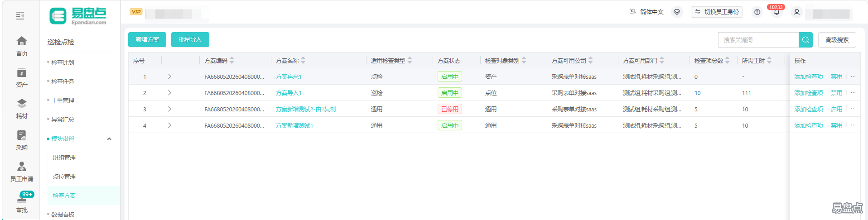Click 添加检查项 for 方案导入1
Screen dimensions: 868x220
(809, 93)
